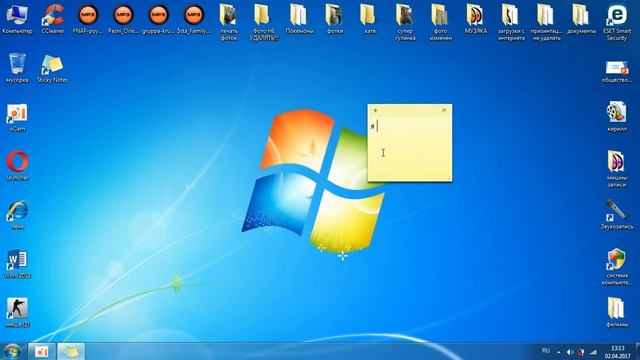
Task: Click inside the yellow sticky note text area
Action: click(x=410, y=149)
